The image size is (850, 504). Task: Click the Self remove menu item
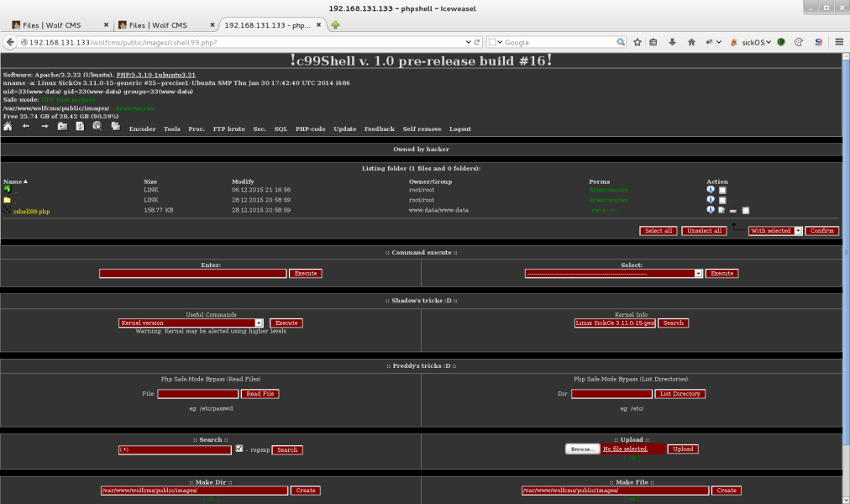tap(422, 129)
